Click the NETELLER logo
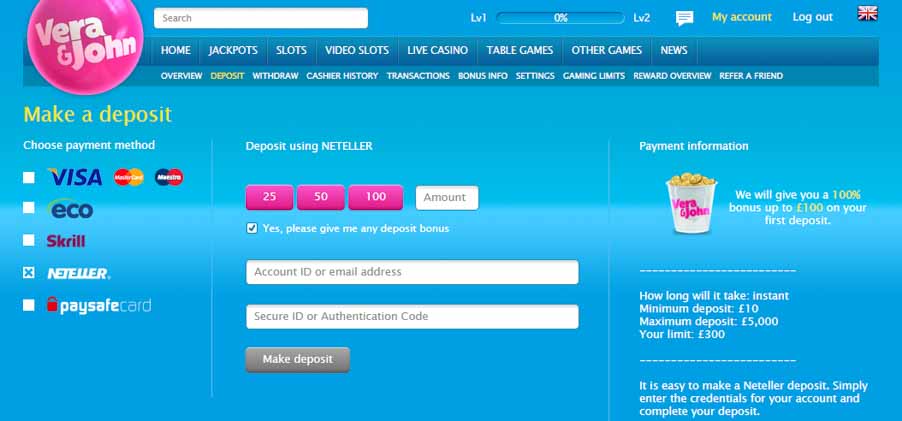The width and height of the screenshot is (902, 421). pos(79,273)
